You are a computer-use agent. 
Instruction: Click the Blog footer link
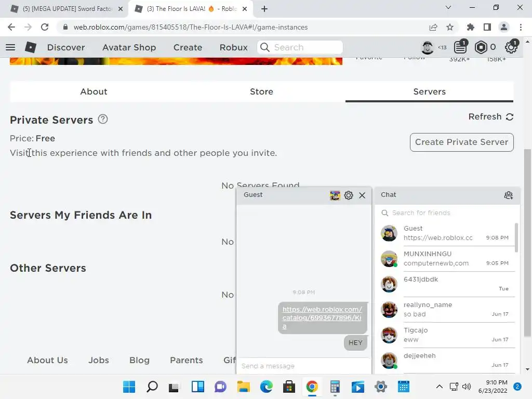139,360
